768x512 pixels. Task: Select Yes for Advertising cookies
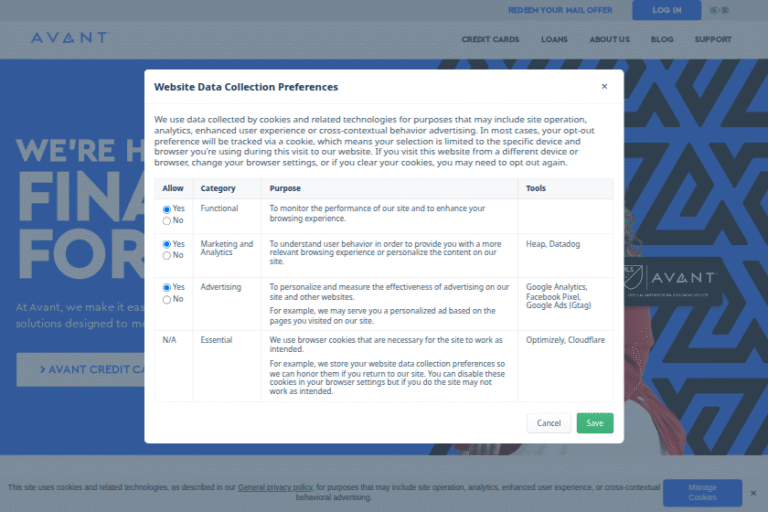point(167,288)
